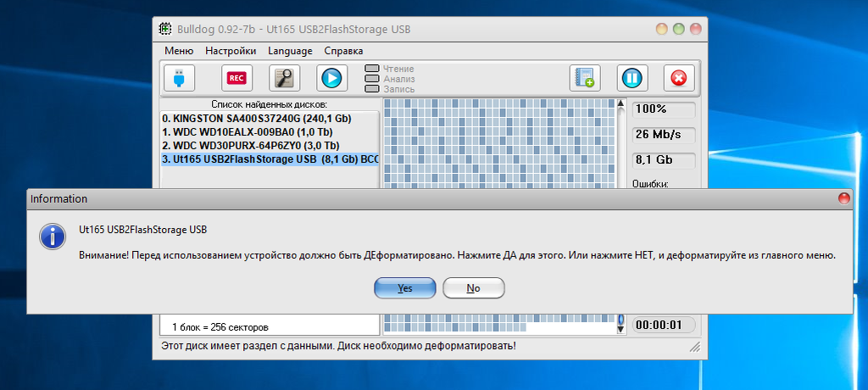Screen dimensions: 868x390
Task: Click the Список найденных дисков header
Action: (x=270, y=104)
